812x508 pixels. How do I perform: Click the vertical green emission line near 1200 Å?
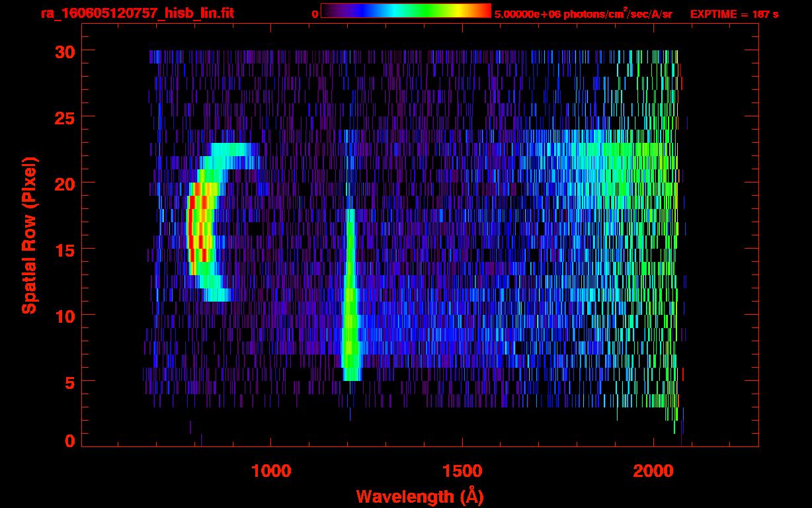pos(350,298)
